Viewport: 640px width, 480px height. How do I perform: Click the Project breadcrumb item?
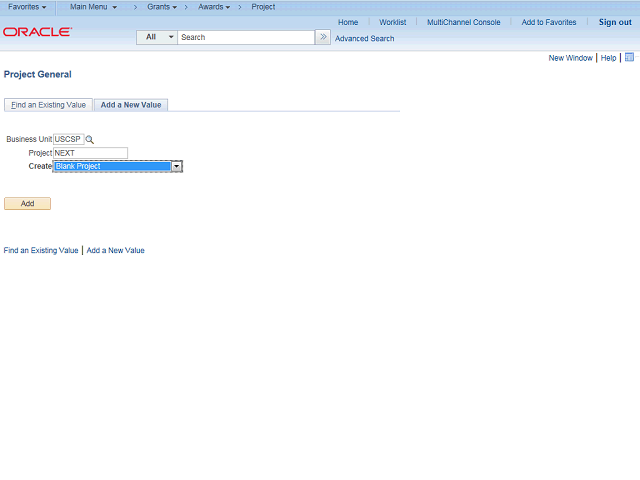263,7
